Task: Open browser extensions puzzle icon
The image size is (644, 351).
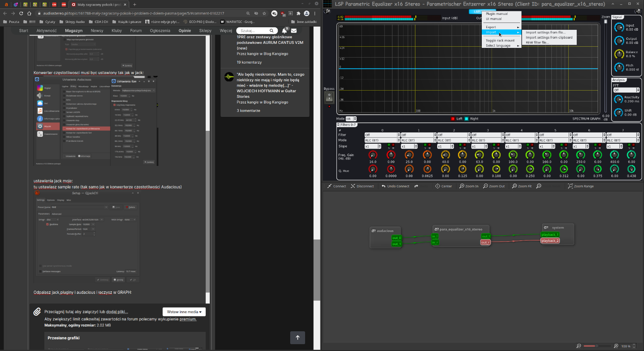Action: [x=298, y=13]
